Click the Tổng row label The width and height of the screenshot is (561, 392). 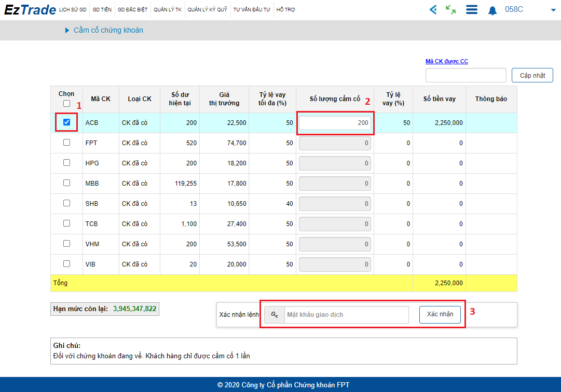click(x=61, y=283)
